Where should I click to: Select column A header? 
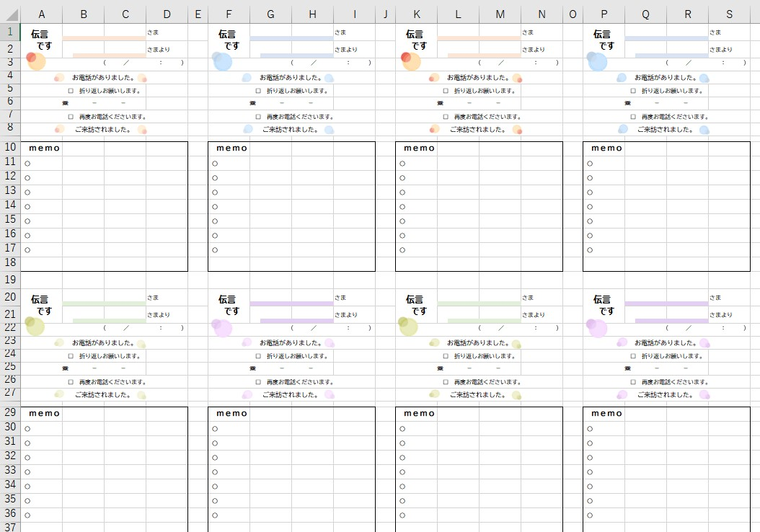[x=42, y=14]
